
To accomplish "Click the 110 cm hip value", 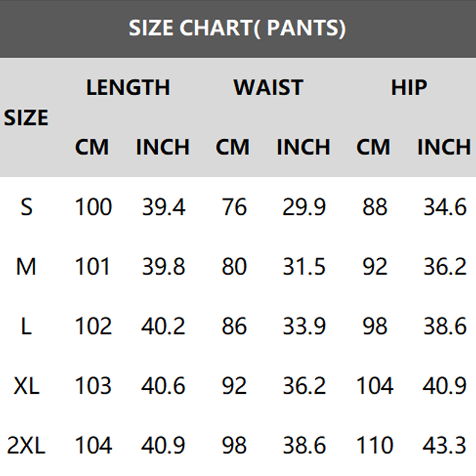I will 374,445.
